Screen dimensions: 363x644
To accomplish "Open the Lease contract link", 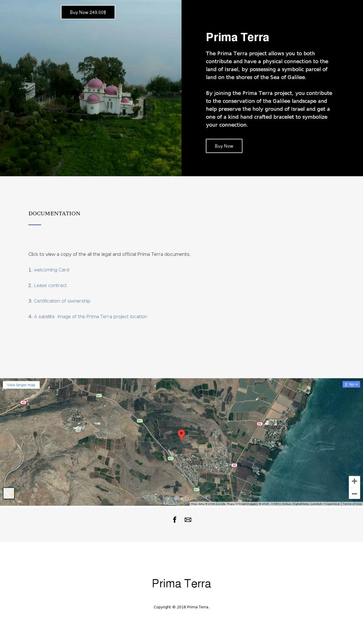I will pos(50,285).
